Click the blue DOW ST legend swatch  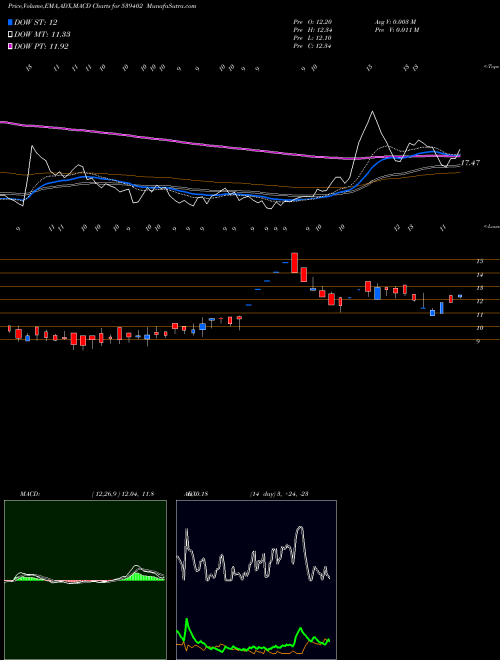click(11, 22)
